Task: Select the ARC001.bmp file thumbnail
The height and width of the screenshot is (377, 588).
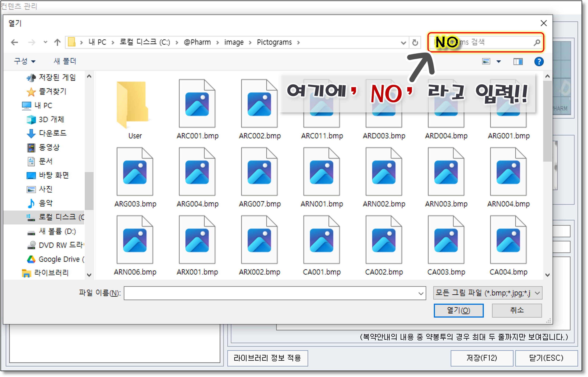Action: [x=197, y=104]
